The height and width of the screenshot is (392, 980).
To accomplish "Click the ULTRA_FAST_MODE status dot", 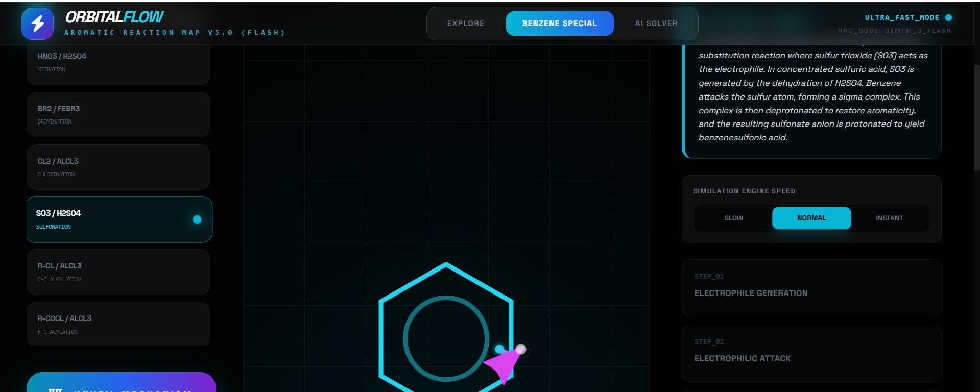I will (x=948, y=17).
